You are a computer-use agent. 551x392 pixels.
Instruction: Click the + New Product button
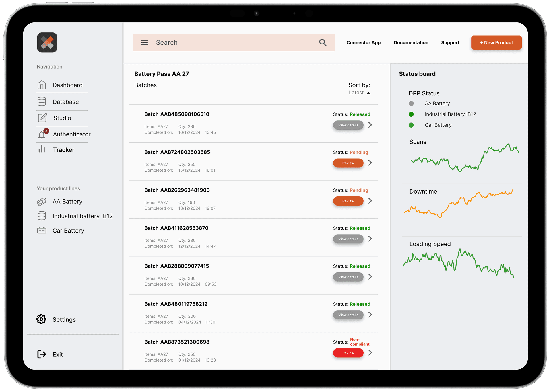pyautogui.click(x=496, y=42)
